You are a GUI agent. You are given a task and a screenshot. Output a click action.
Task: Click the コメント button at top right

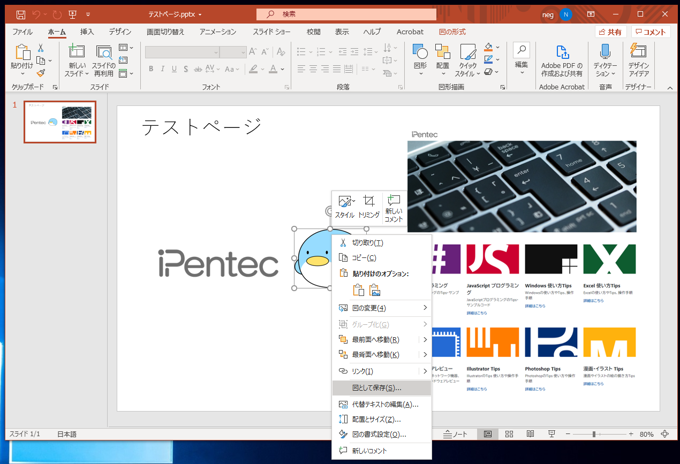point(650,32)
